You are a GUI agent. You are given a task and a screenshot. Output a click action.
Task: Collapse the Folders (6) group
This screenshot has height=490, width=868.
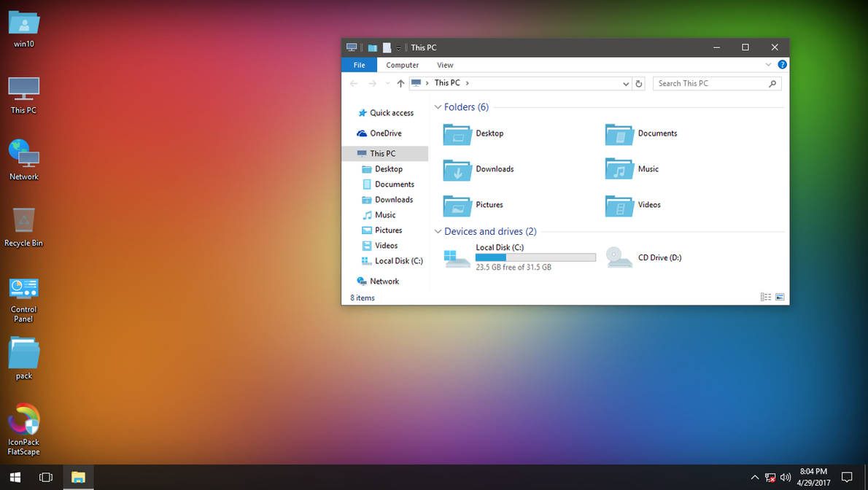click(x=438, y=107)
